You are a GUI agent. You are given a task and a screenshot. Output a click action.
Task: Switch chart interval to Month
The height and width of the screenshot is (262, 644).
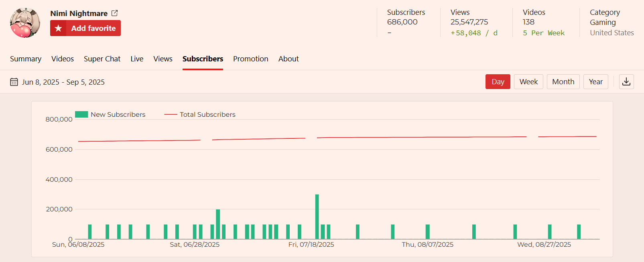click(563, 81)
